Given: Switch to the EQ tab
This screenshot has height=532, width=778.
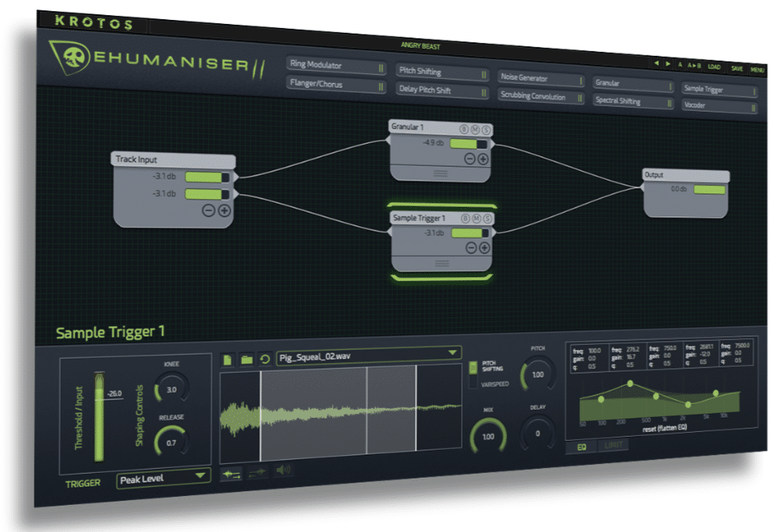Looking at the screenshot, I should coord(582,447).
